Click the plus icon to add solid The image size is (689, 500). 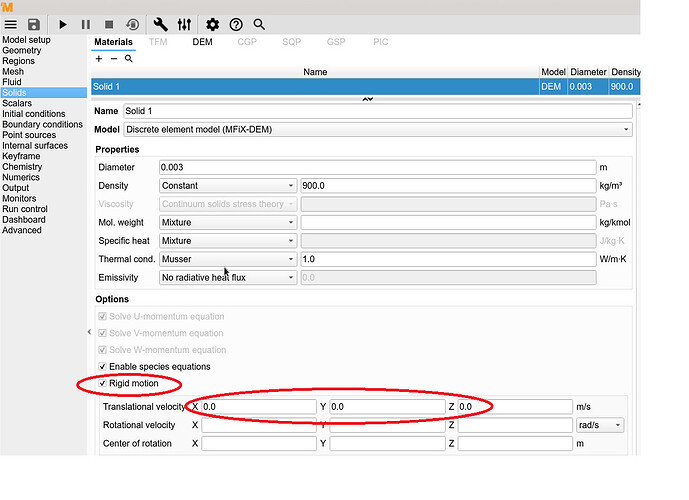coord(98,59)
